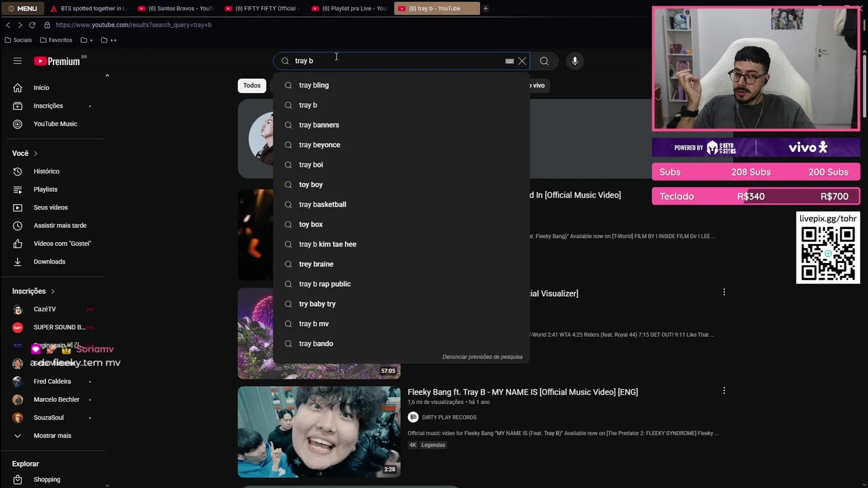Open DIRTY PLAY RECORDS channel link
This screenshot has height=488, width=868.
pos(449,418)
